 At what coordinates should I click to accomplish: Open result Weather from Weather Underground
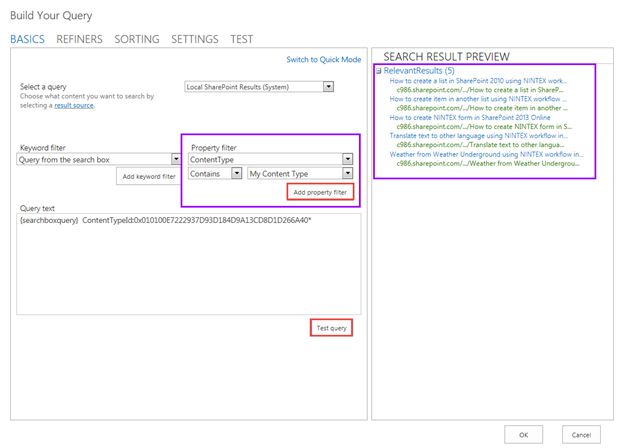tap(486, 154)
